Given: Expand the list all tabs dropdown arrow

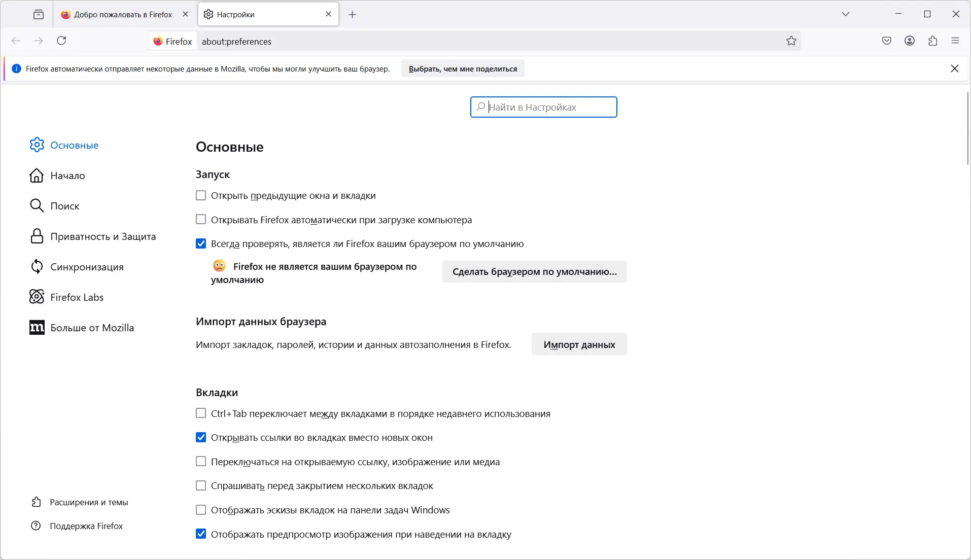Looking at the screenshot, I should click(846, 14).
